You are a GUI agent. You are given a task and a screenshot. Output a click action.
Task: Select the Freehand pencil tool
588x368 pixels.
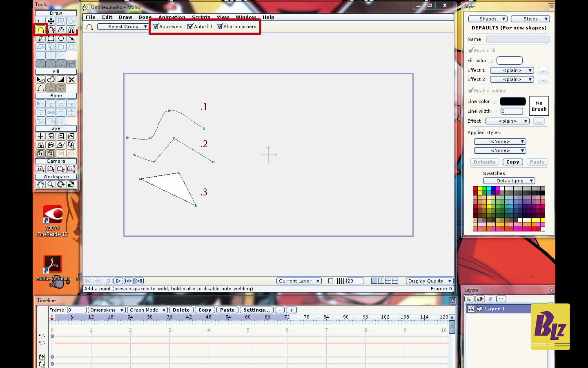(40, 38)
